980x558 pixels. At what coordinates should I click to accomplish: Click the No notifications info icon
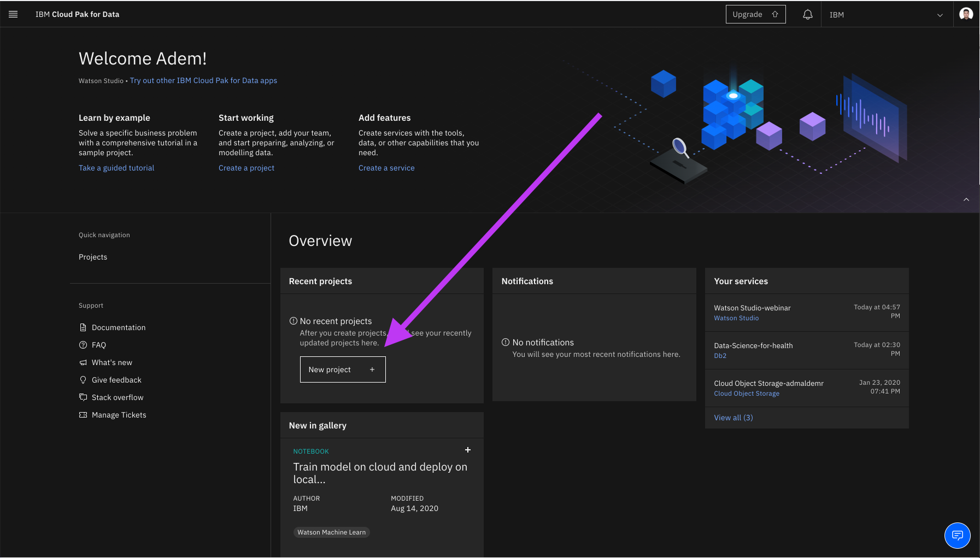click(506, 342)
